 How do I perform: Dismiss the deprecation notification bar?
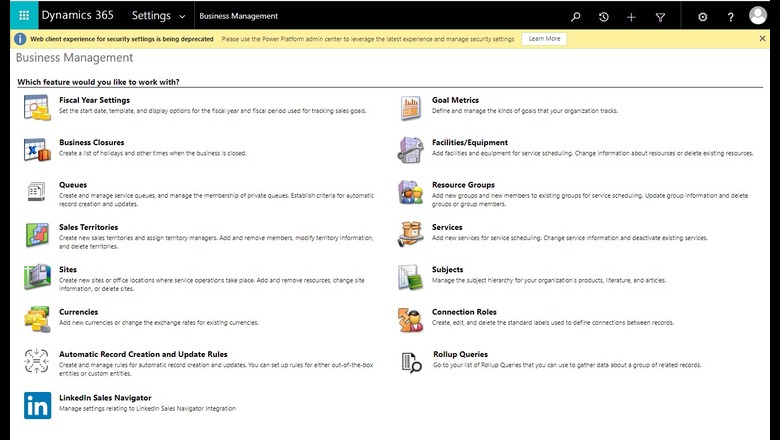pos(763,38)
